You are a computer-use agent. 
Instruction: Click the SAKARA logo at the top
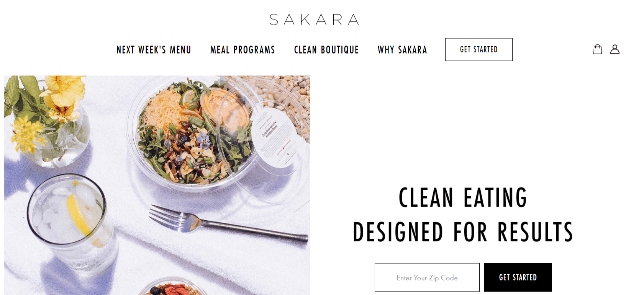(x=314, y=20)
